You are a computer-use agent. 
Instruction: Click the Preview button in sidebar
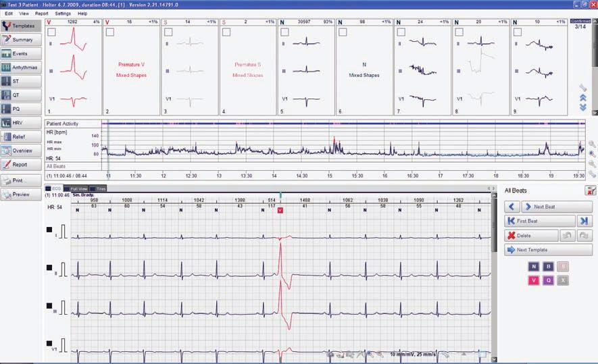(21, 194)
